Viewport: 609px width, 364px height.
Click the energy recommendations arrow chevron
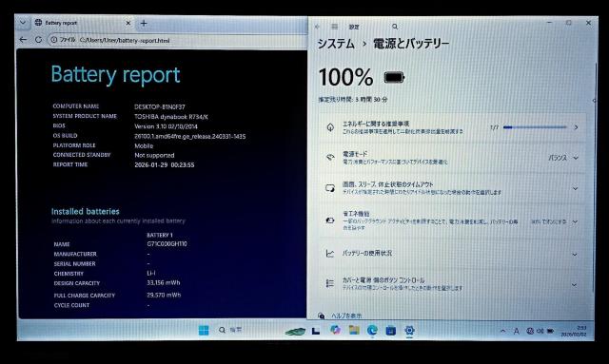[x=576, y=127]
